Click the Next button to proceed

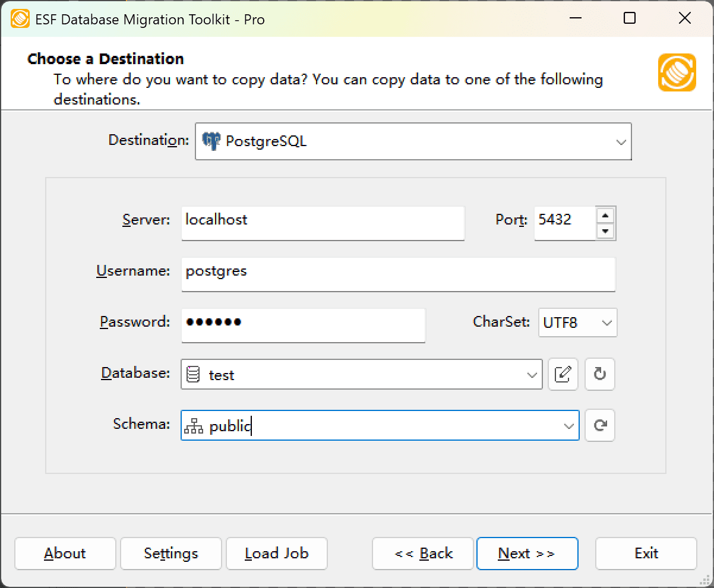pyautogui.click(x=527, y=554)
